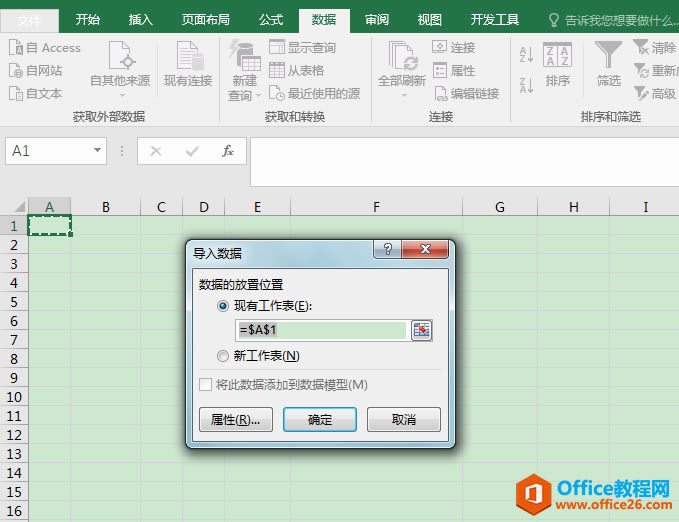Select row 15 header
This screenshot has width=679, height=522.
click(14, 492)
